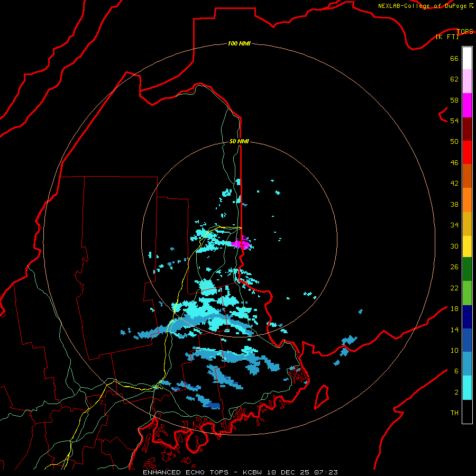Image resolution: width=476 pixels, height=476 pixels.
Task: Click the '50' legend value
Action: [454, 141]
